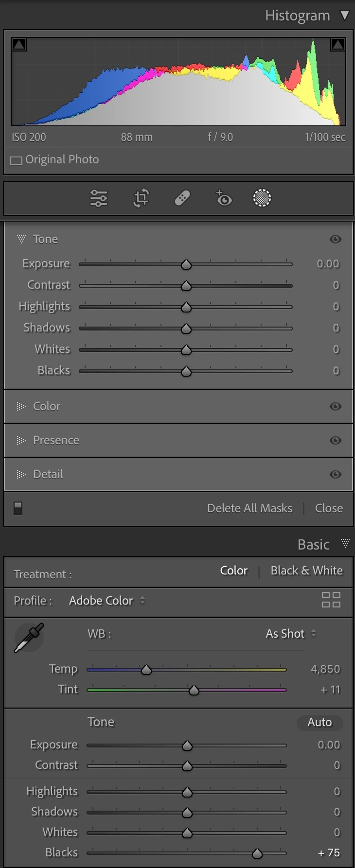Viewport: 355px width, 868px height.
Task: Click the Auto tone button
Action: coord(319,723)
